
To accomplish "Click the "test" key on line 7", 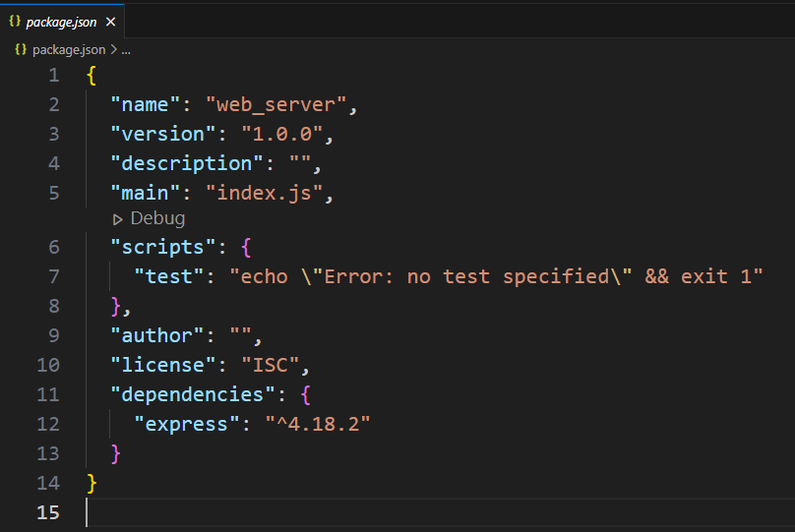I will [x=169, y=276].
